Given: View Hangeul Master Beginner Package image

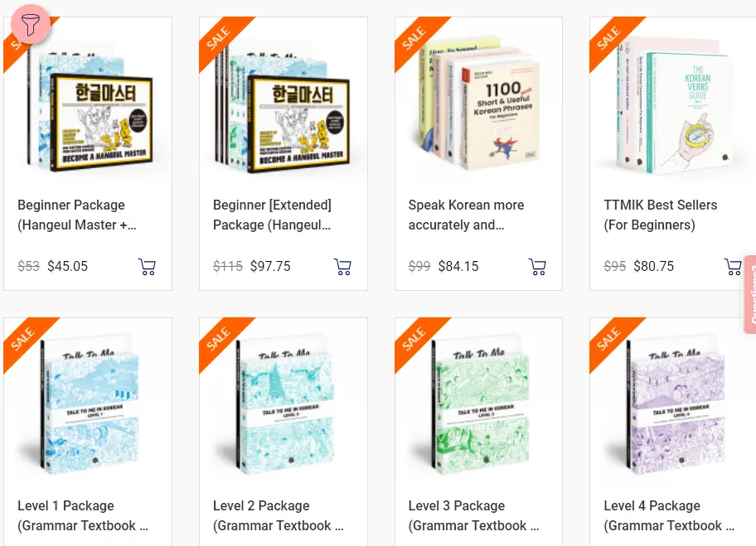Looking at the screenshot, I should coord(90,107).
